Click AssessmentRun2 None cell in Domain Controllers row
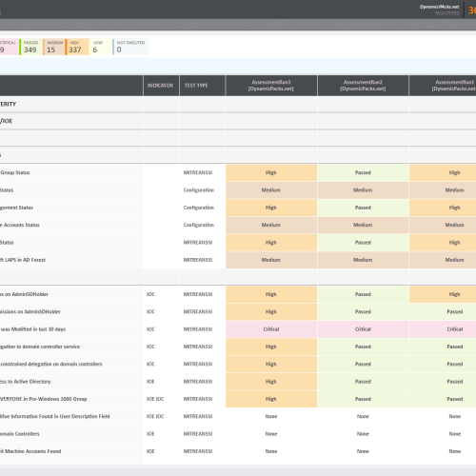476x476 pixels. (x=363, y=434)
